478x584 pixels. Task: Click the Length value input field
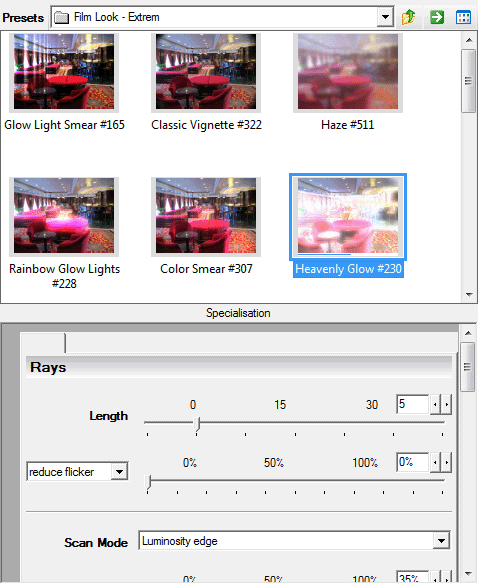click(x=412, y=404)
